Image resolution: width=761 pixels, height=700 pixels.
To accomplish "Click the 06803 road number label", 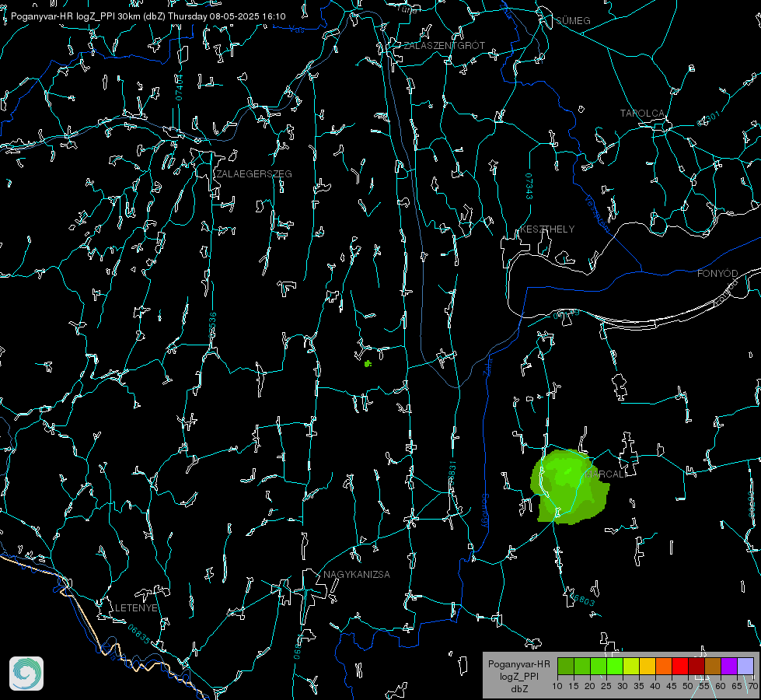I will 581,599.
